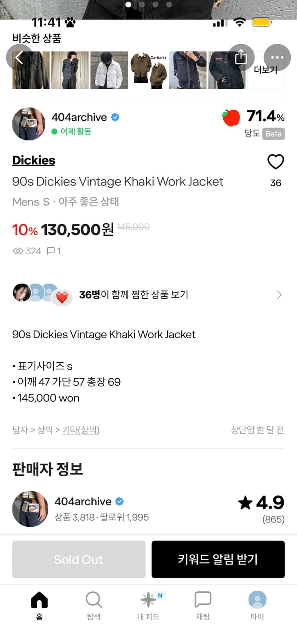Tap the three-dot more options icon
This screenshot has width=297, height=644.
277,58
